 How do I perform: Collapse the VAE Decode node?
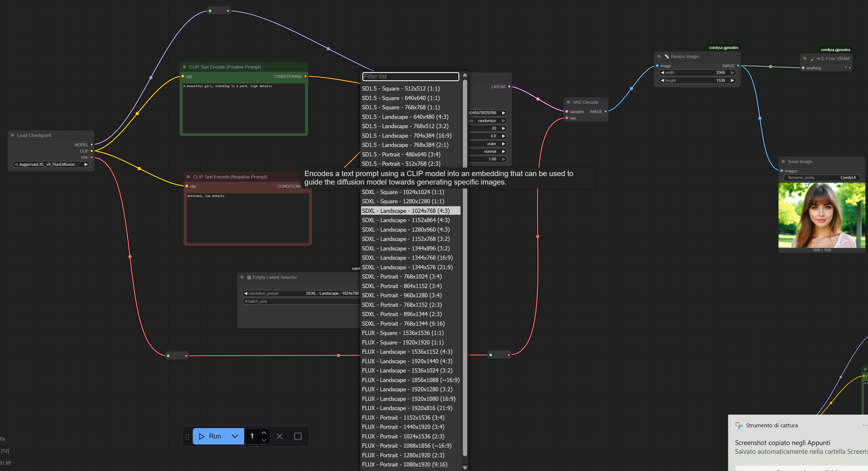click(x=568, y=102)
